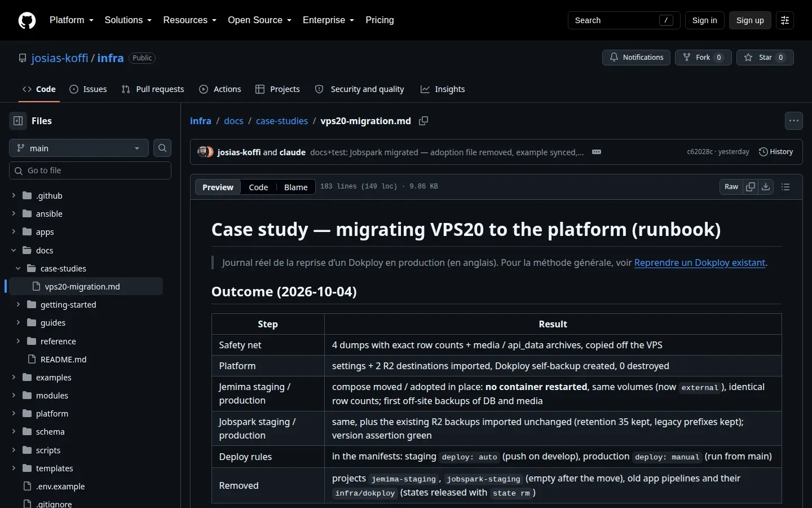Expand the .github folder
Image resolution: width=812 pixels, height=508 pixels.
14,195
